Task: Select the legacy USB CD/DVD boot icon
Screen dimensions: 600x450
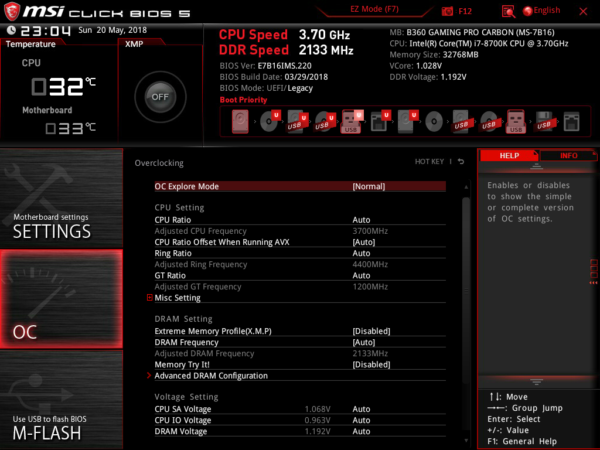Action: click(x=489, y=122)
